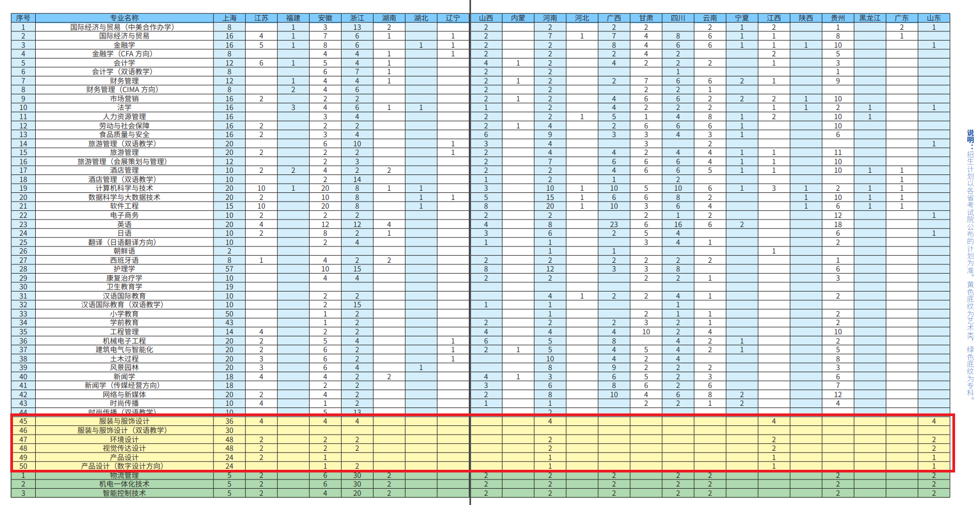Click the 数据科学与大数据技术 major name

click(125, 197)
